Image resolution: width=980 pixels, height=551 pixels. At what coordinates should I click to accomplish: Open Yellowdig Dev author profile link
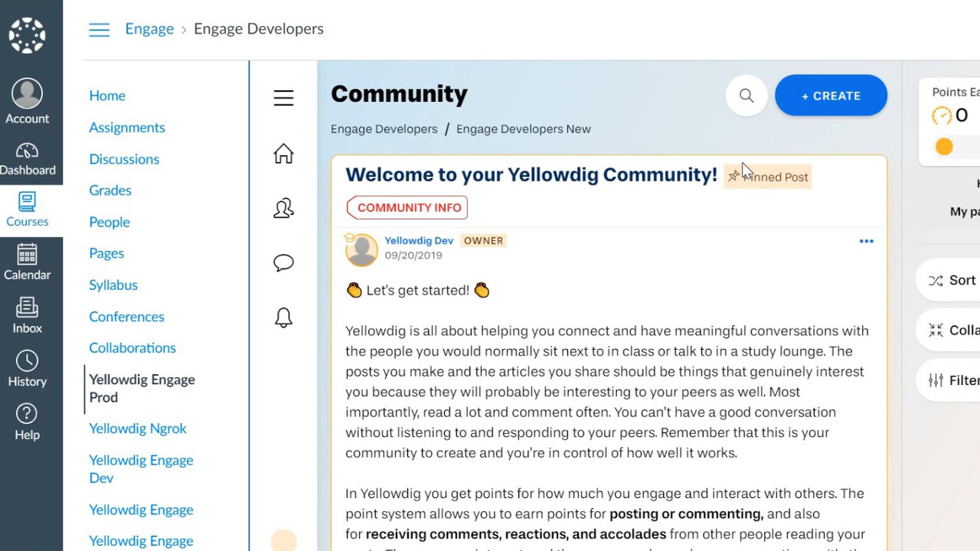click(419, 240)
